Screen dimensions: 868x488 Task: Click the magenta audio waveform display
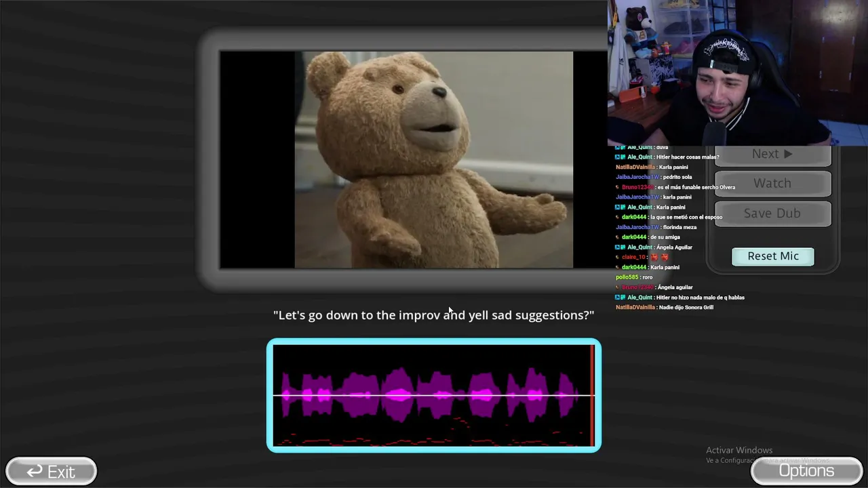[434, 395]
